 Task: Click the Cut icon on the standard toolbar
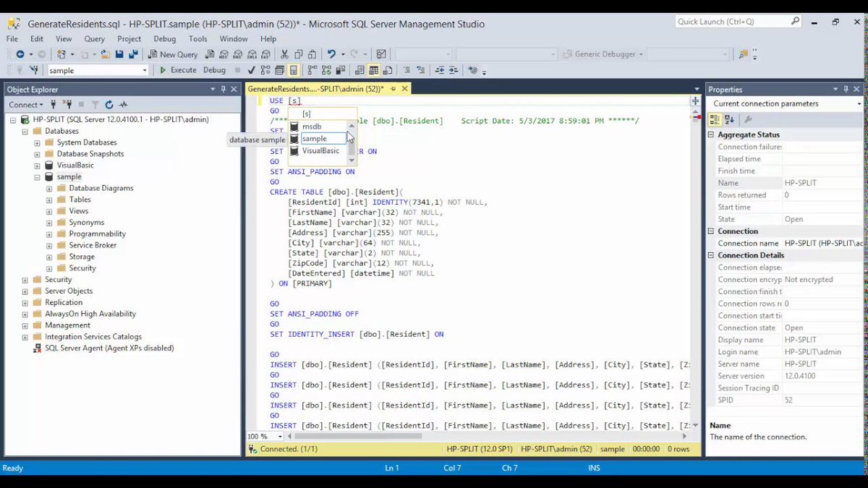[x=284, y=54]
